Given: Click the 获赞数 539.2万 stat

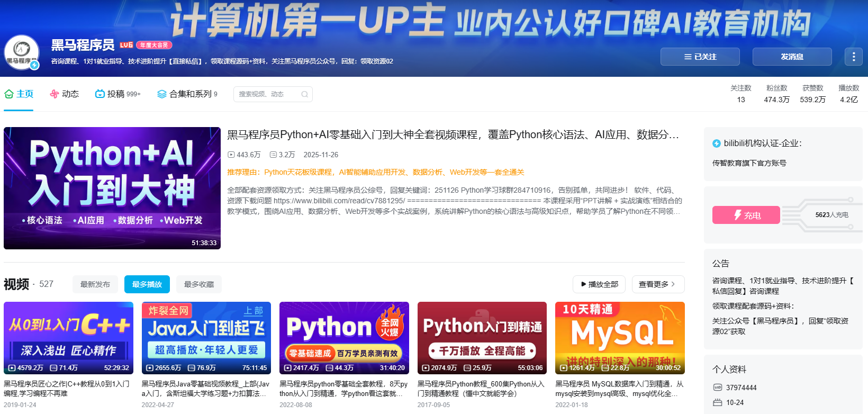Looking at the screenshot, I should 812,94.
